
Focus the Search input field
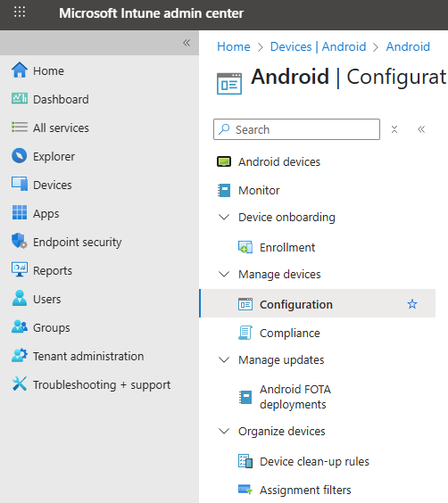coord(296,129)
